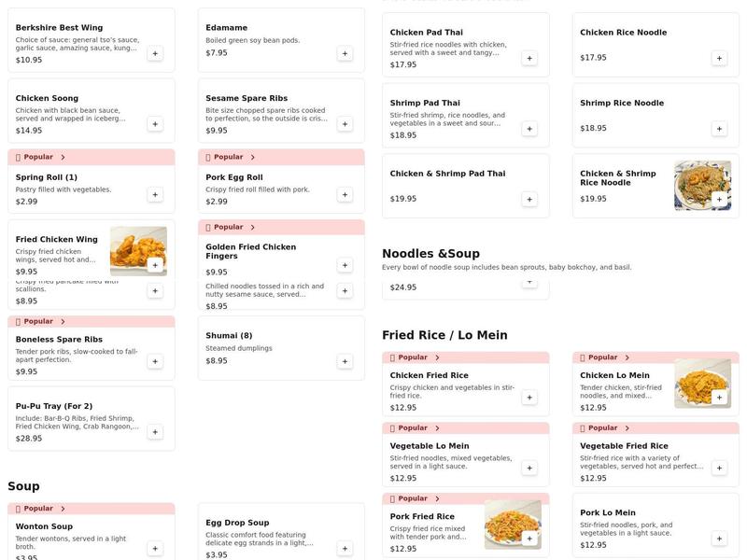747x560 pixels.
Task: Click the plus icon on Edamame
Action: 344,53
